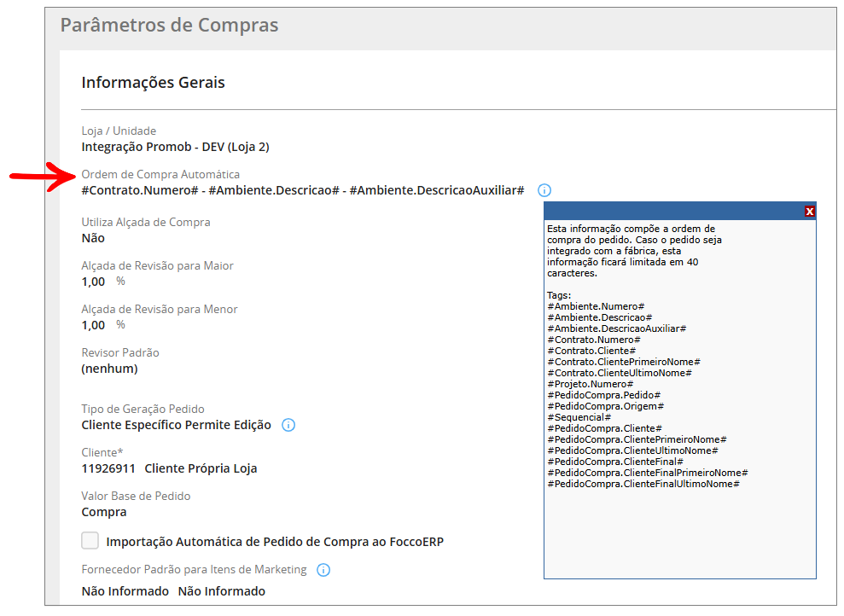Click the Valor Base de Pedido value Compra
The height and width of the screenshot is (616, 844).
(104, 512)
